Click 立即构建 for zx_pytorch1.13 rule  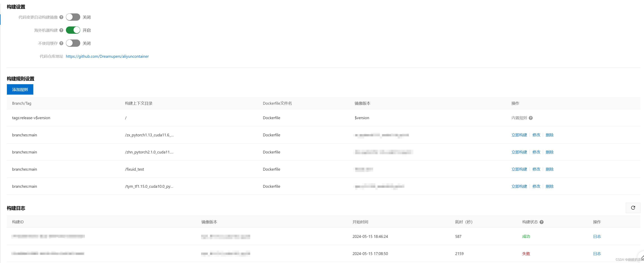pyautogui.click(x=519, y=135)
